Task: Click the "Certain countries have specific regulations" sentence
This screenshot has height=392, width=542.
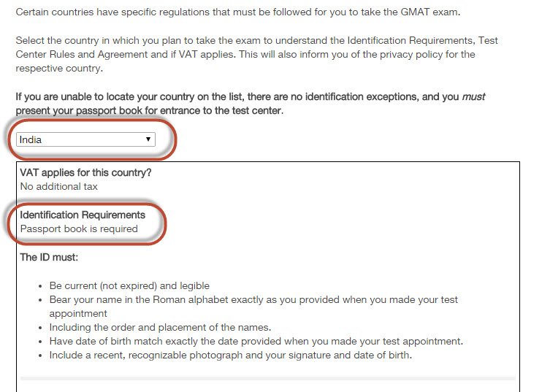Action: click(x=238, y=12)
